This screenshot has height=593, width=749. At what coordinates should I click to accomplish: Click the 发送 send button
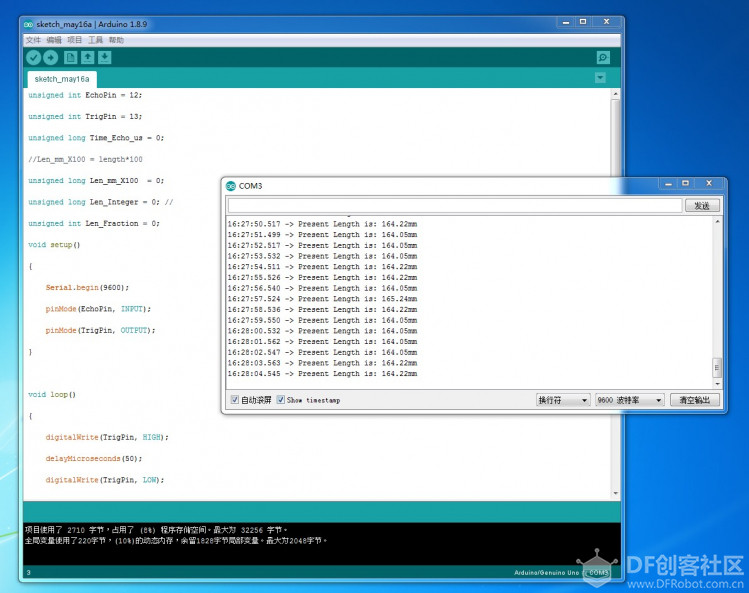pos(702,205)
